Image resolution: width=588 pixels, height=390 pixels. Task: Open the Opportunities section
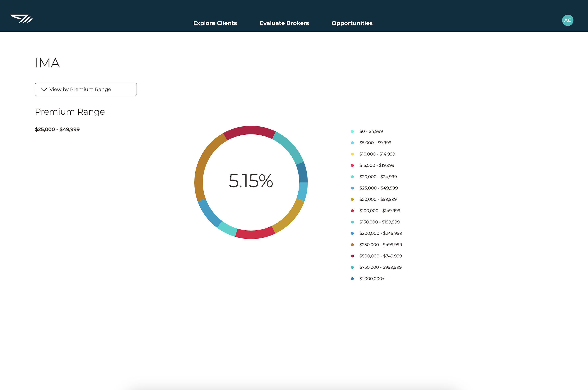[352, 23]
